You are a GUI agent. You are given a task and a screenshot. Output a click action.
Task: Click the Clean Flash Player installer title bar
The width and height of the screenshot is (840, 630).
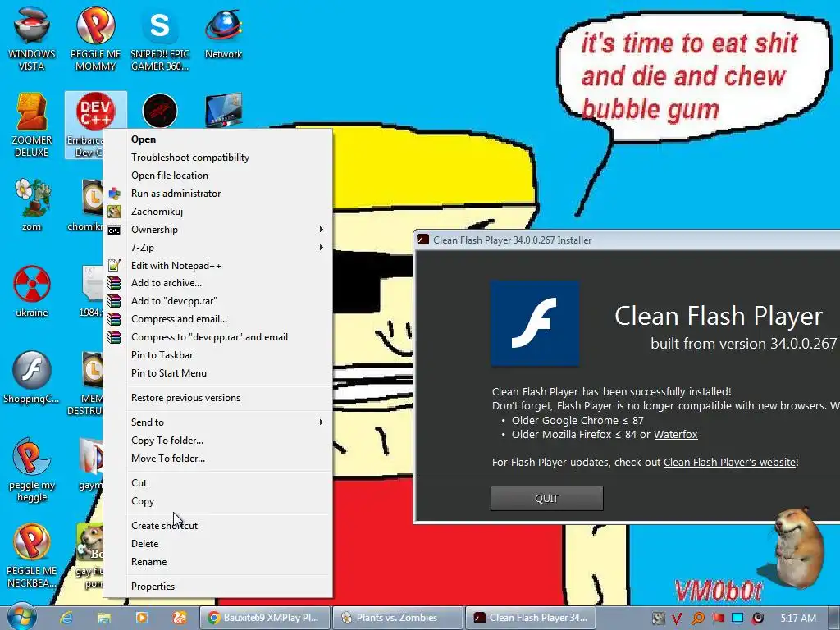pyautogui.click(x=628, y=240)
